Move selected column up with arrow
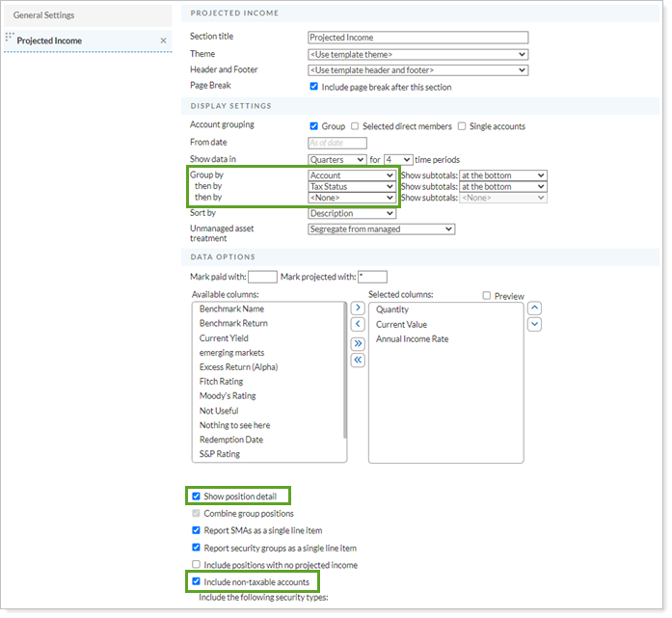 535,308
